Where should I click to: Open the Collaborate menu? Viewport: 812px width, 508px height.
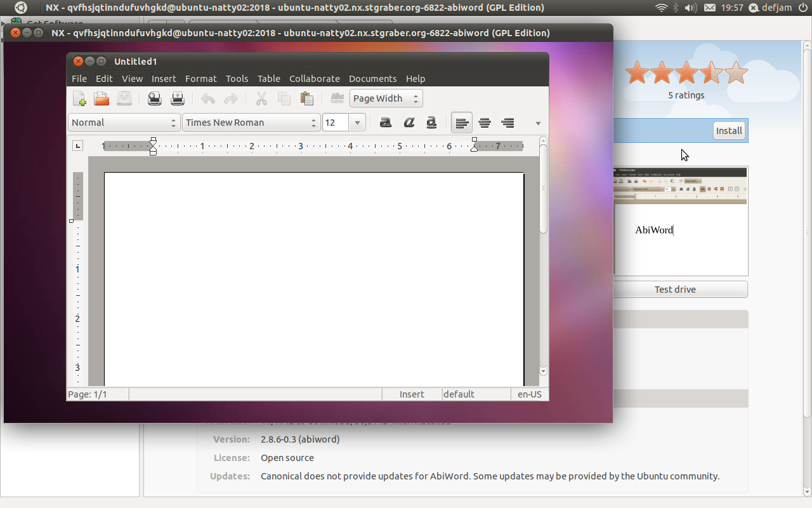click(315, 79)
